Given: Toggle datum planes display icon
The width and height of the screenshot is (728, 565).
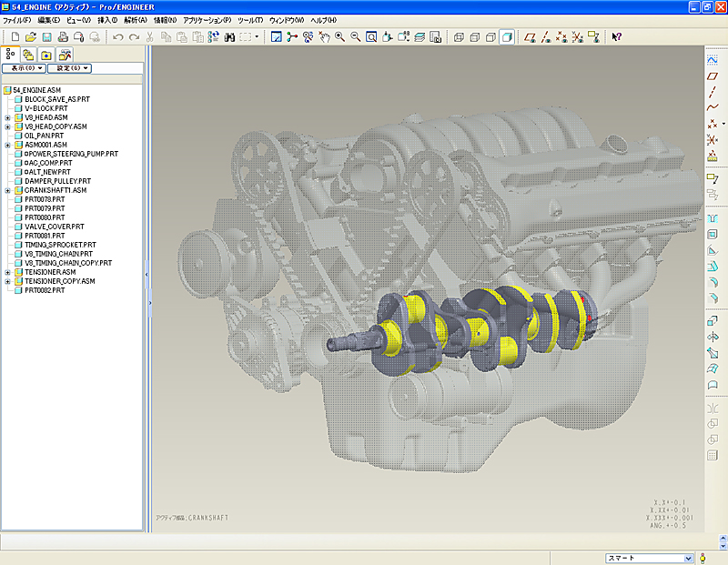Looking at the screenshot, I should [x=530, y=37].
